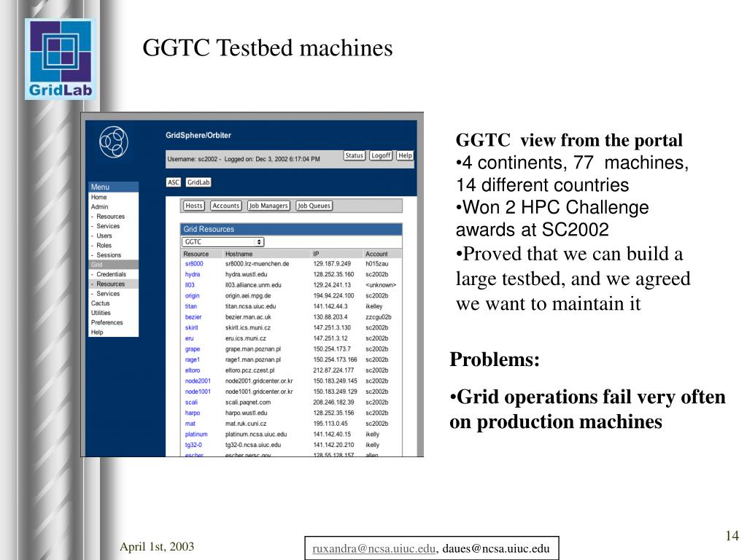Image resolution: width=747 pixels, height=560 pixels.
Task: Open Services under Admin menu
Action: click(108, 226)
